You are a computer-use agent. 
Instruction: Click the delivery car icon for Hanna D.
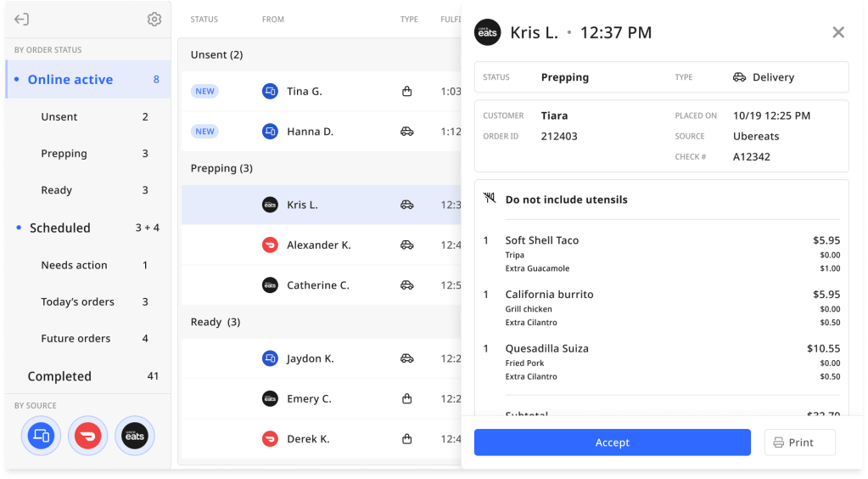click(407, 132)
